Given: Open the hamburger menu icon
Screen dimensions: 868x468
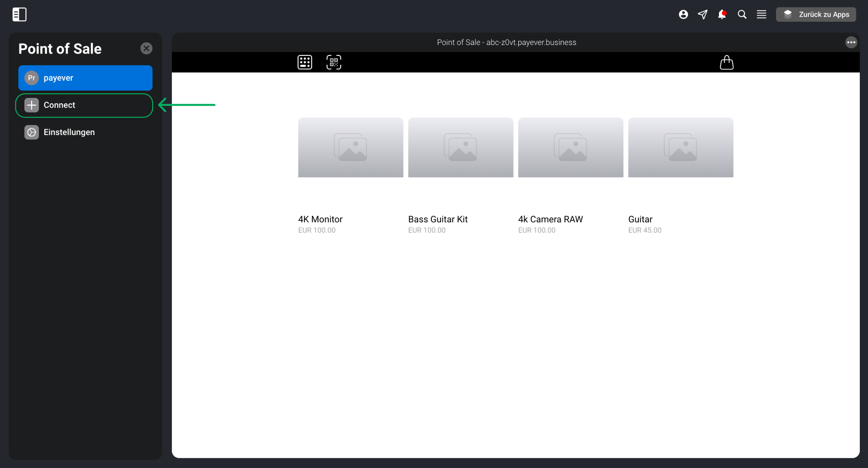Looking at the screenshot, I should [761, 14].
